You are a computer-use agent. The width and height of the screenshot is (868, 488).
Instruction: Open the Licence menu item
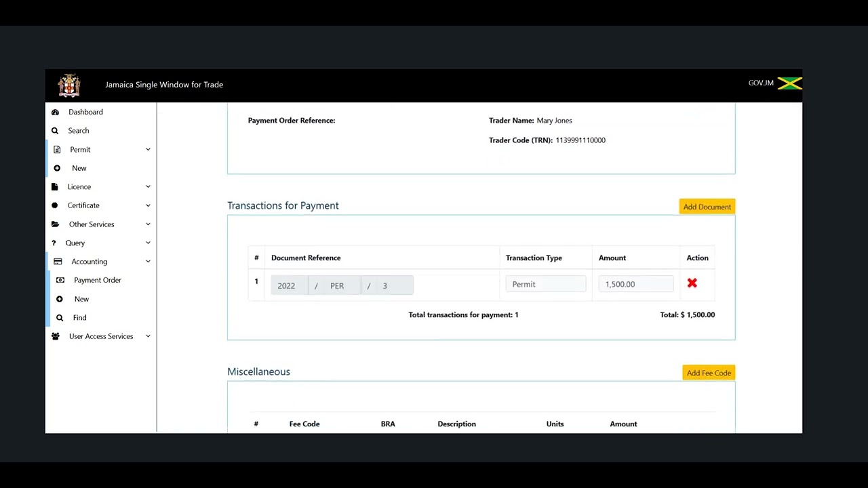(79, 186)
